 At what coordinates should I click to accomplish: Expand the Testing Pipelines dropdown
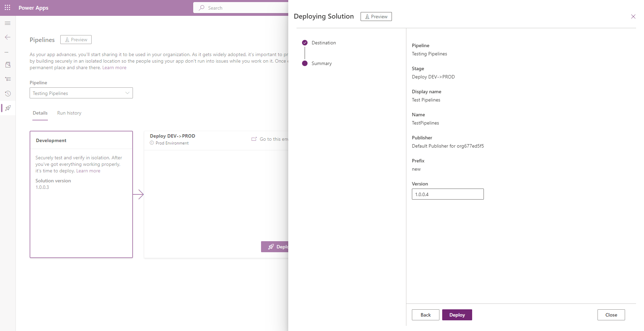click(81, 93)
